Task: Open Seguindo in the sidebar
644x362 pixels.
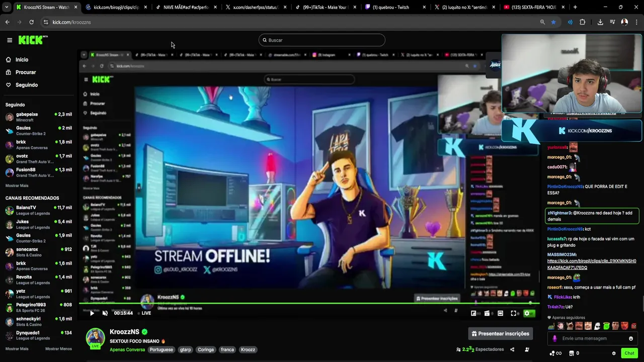Action: tap(26, 85)
